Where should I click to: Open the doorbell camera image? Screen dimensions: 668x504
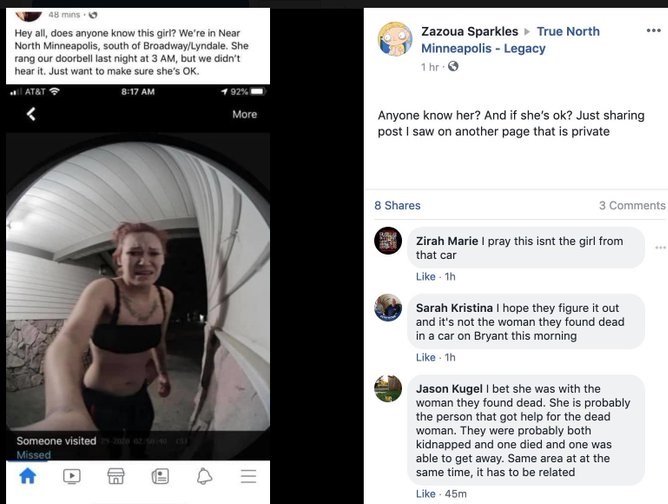click(x=138, y=290)
